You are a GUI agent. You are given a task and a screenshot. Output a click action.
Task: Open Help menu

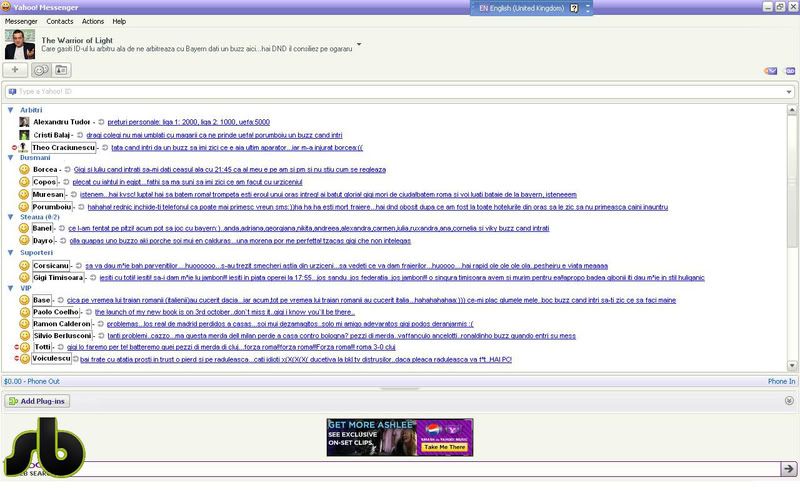point(119,21)
